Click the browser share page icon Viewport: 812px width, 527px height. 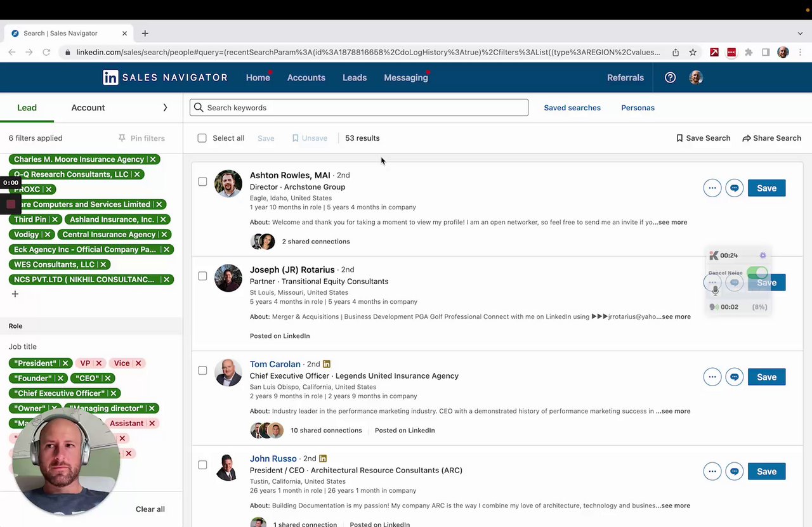coord(676,52)
